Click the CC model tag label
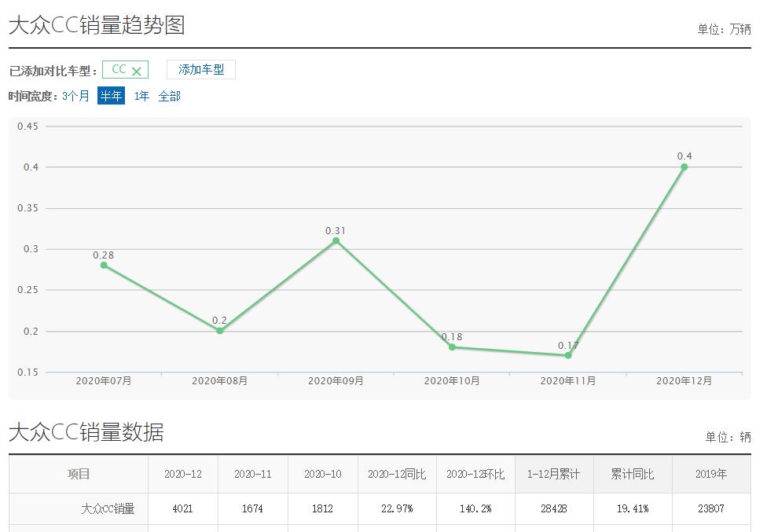 pyautogui.click(x=119, y=69)
